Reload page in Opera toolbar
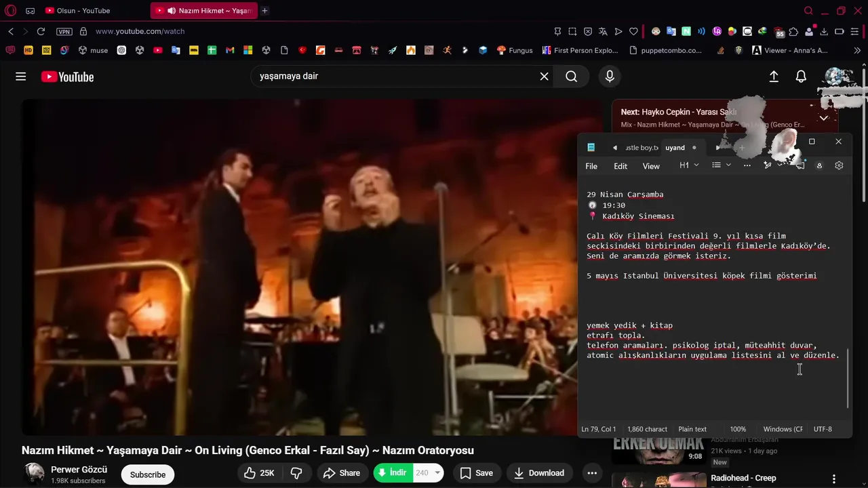868x488 pixels. coord(41,31)
